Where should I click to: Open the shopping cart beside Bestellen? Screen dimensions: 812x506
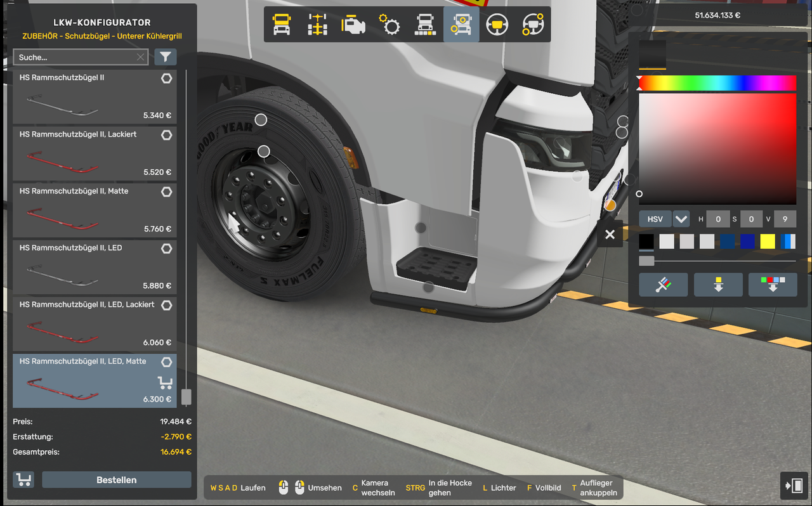click(x=23, y=479)
